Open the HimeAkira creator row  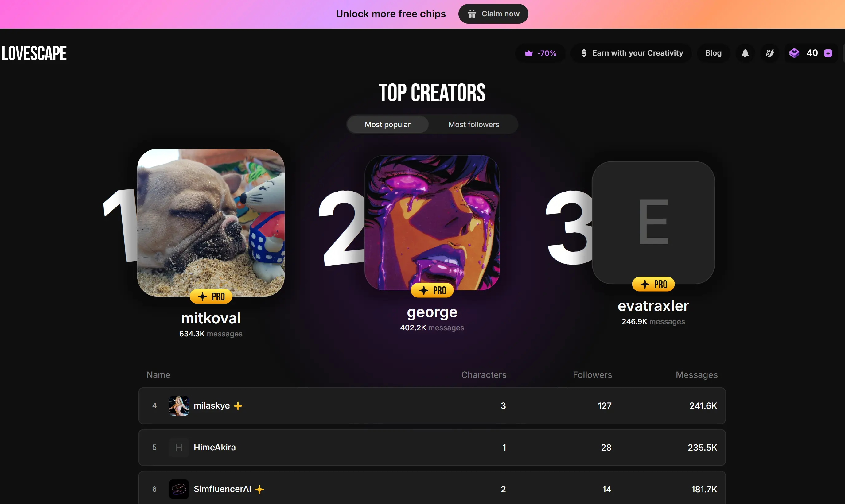point(432,448)
